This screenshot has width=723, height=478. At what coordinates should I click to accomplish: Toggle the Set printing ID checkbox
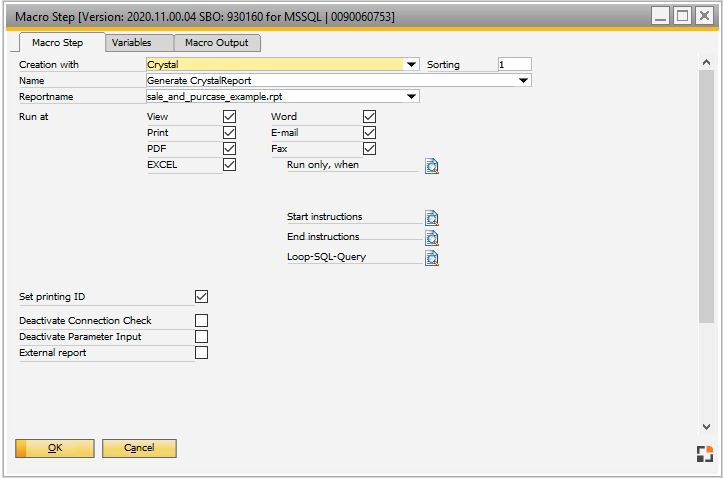click(x=202, y=297)
